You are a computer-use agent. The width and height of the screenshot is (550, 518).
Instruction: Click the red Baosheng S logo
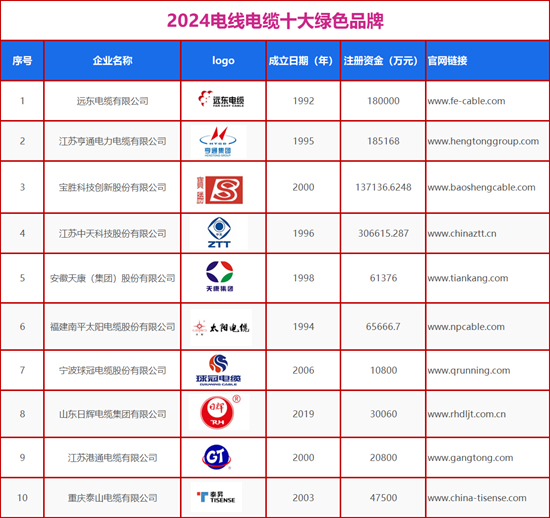[220, 190]
